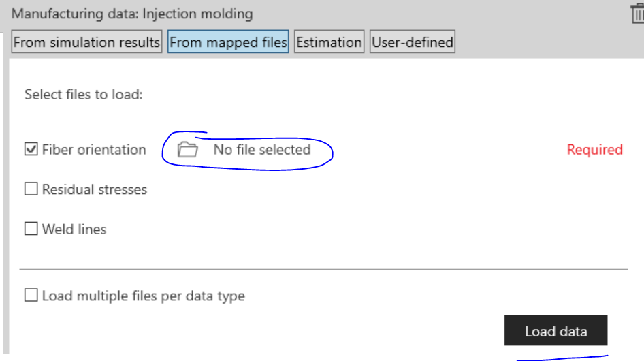This screenshot has width=644, height=361.
Task: Click the Weld lines label text
Action: point(74,230)
